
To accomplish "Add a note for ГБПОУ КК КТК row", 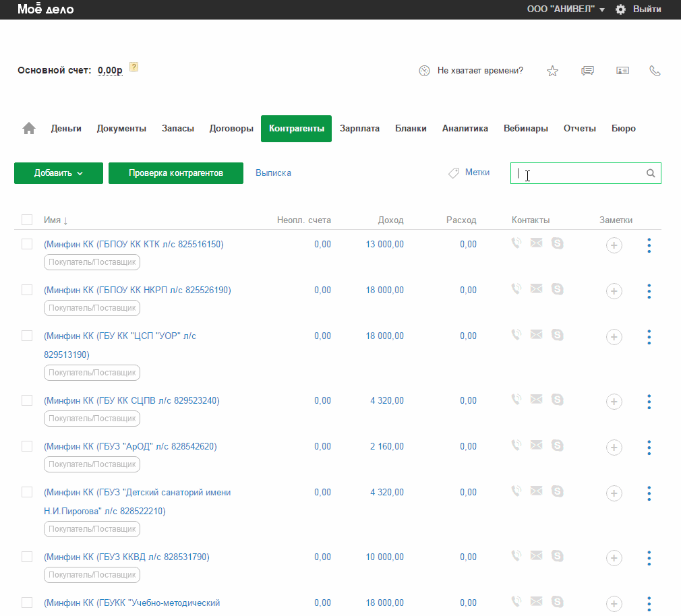I will 614,246.
